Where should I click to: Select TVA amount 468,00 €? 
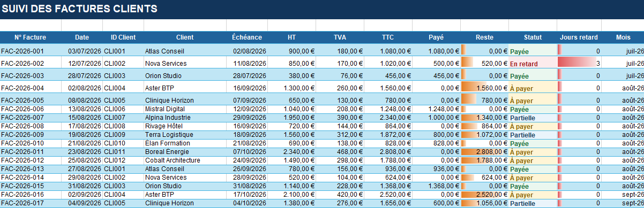[x=340, y=152]
